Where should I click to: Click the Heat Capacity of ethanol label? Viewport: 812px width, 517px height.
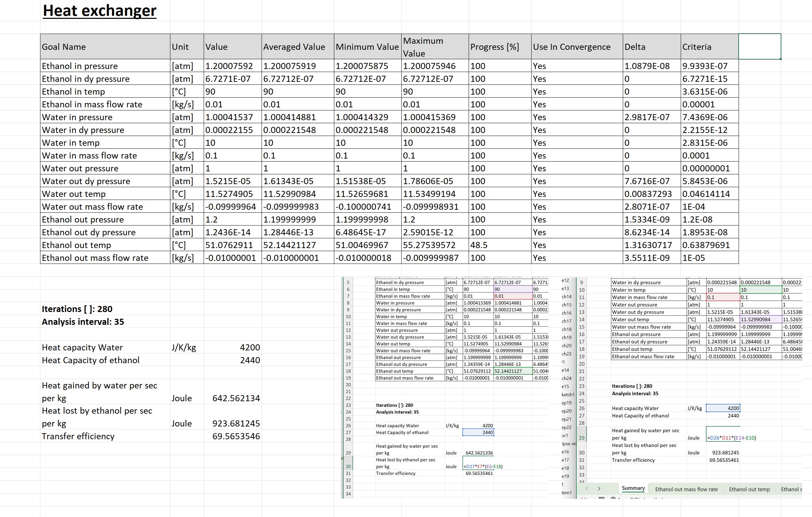point(105,360)
